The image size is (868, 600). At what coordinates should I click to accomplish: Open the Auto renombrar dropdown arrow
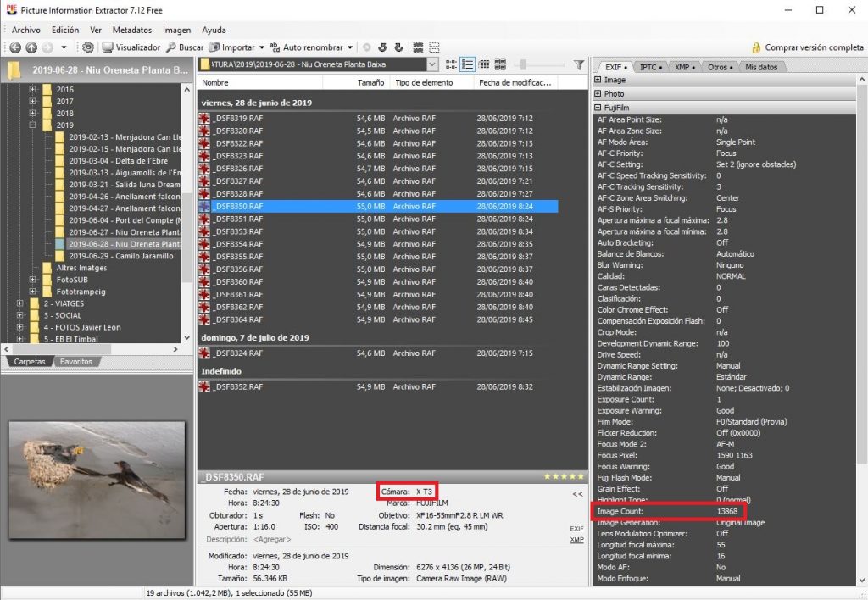coord(349,47)
